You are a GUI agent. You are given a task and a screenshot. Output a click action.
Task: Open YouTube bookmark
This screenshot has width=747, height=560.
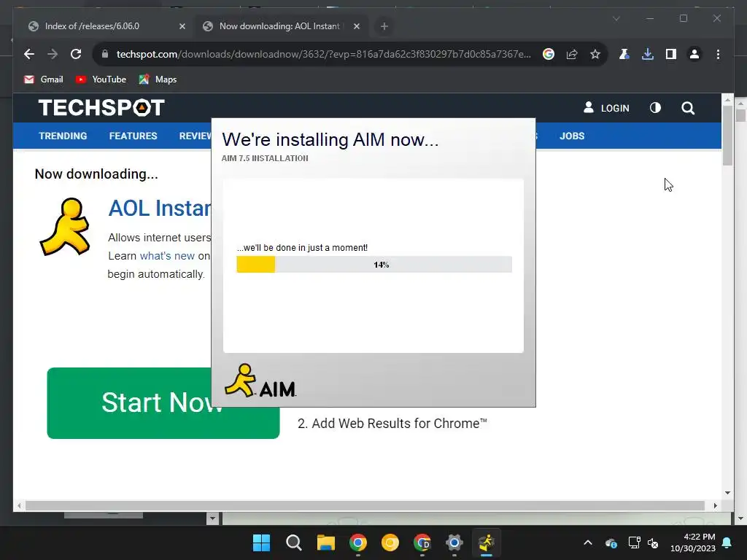101,79
